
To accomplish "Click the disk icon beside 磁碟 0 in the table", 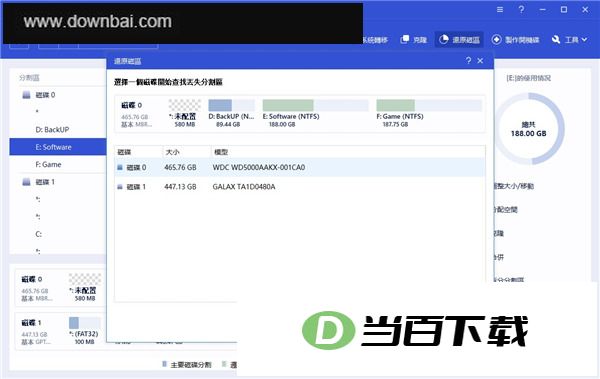I will [120, 167].
